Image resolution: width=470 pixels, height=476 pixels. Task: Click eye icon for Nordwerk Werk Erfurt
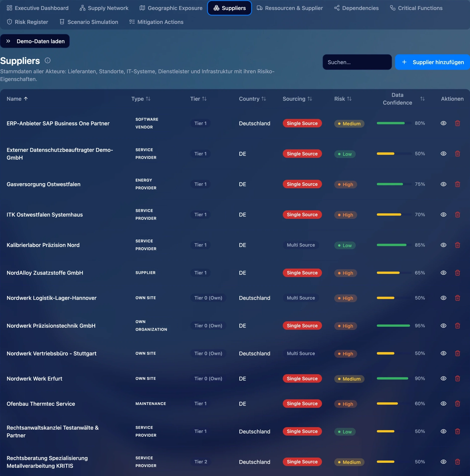click(x=443, y=378)
